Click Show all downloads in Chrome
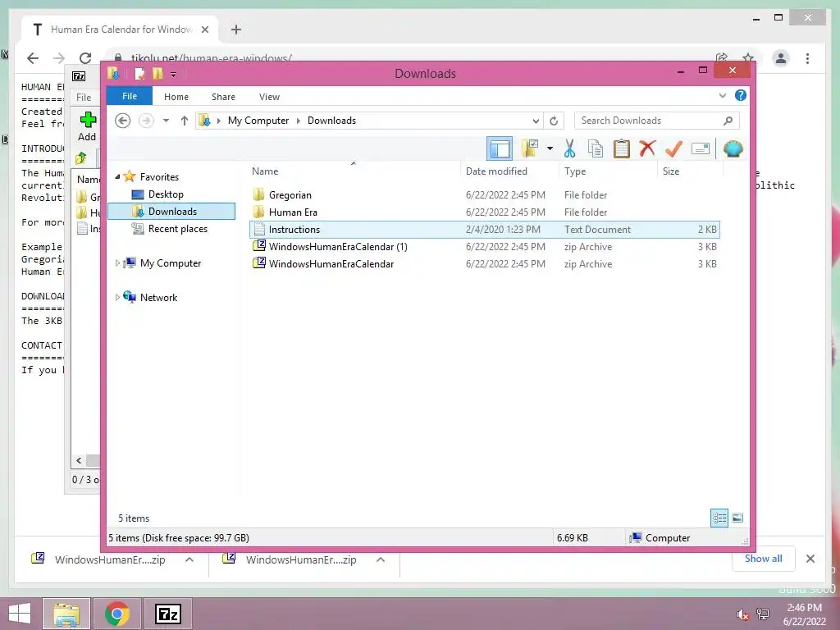Screen dimensions: 840x630 (764, 559)
